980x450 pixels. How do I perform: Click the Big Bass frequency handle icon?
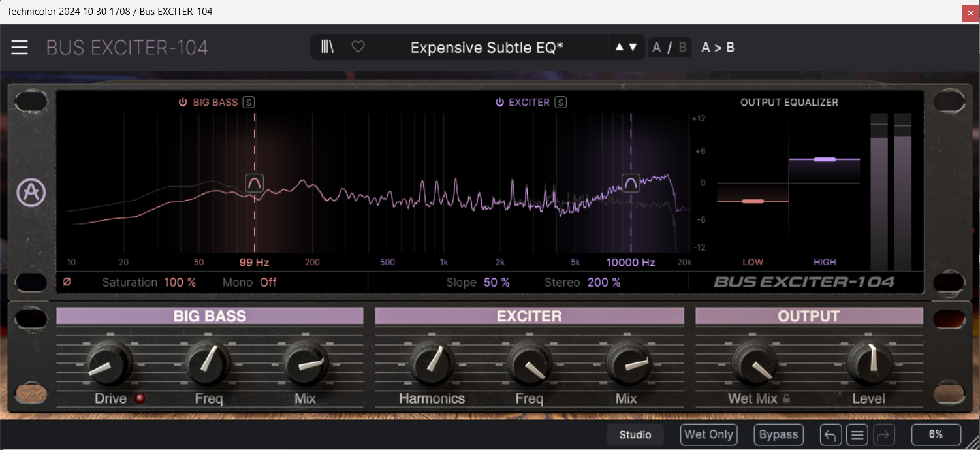coord(255,183)
